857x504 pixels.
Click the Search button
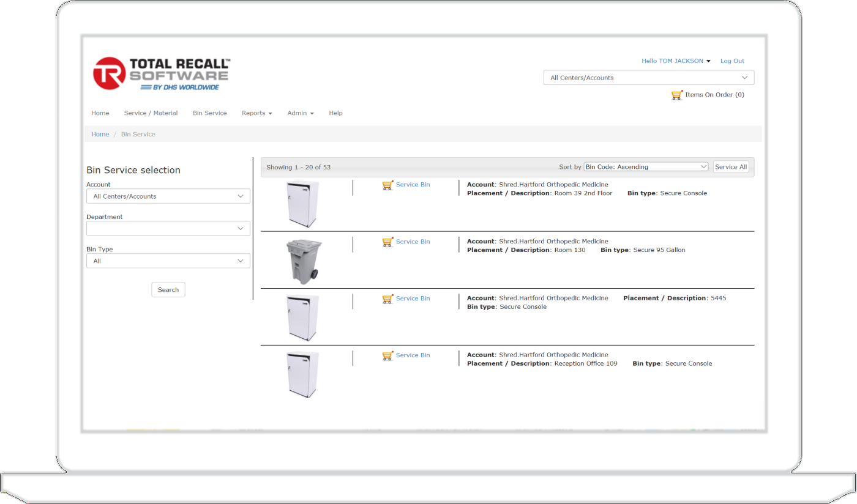[168, 290]
